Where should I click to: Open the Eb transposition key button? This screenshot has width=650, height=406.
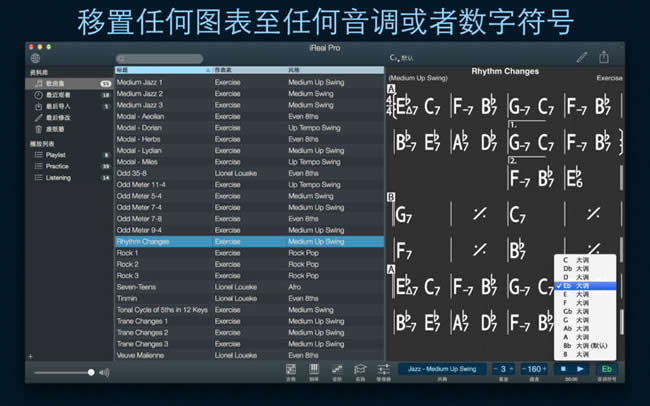[x=606, y=369]
